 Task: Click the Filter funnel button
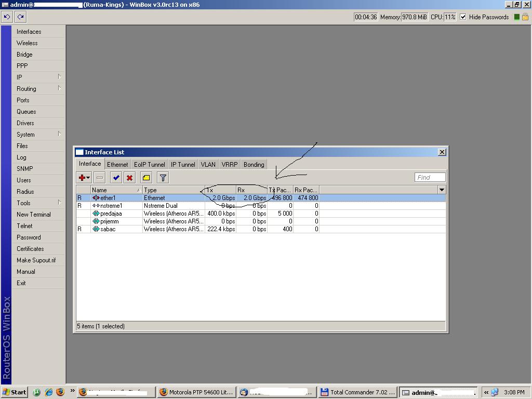click(x=163, y=178)
